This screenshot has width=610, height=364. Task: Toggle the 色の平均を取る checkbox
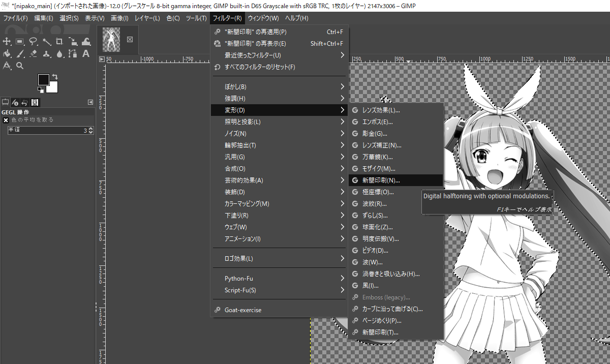coord(6,120)
